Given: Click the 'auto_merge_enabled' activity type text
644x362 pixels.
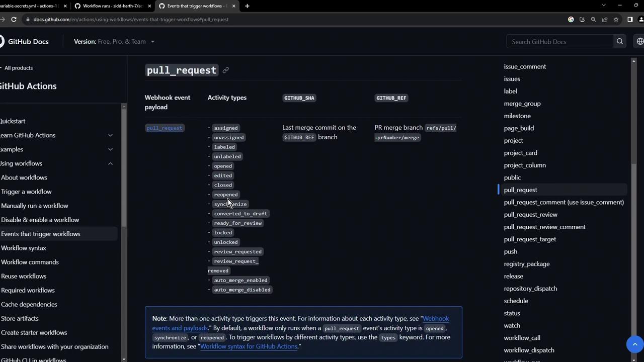Looking at the screenshot, I should click(x=240, y=280).
